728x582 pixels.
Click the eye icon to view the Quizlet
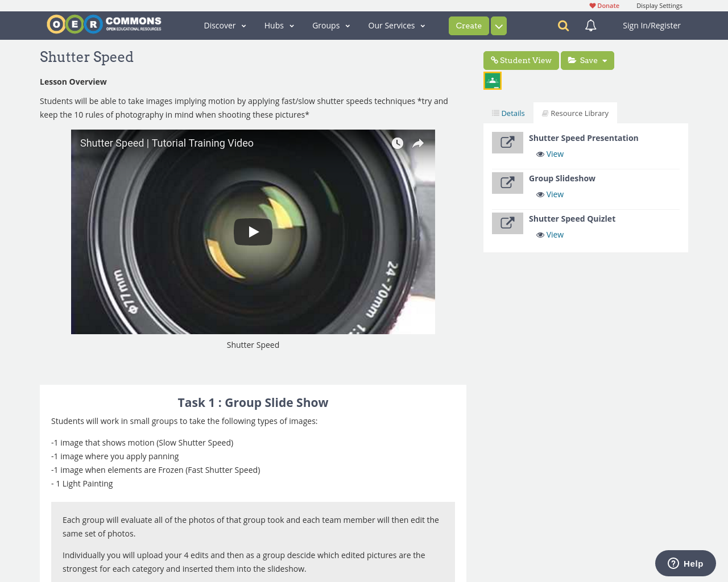pos(539,234)
